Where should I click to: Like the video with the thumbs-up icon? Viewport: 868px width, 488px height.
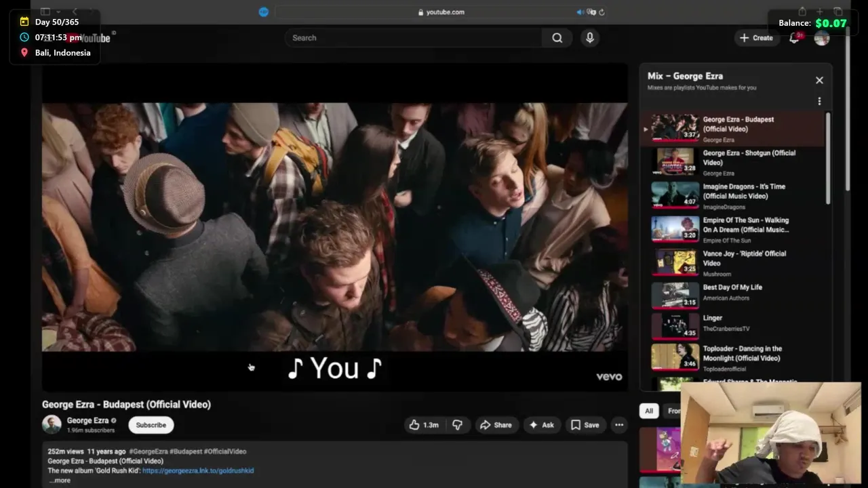pyautogui.click(x=423, y=425)
